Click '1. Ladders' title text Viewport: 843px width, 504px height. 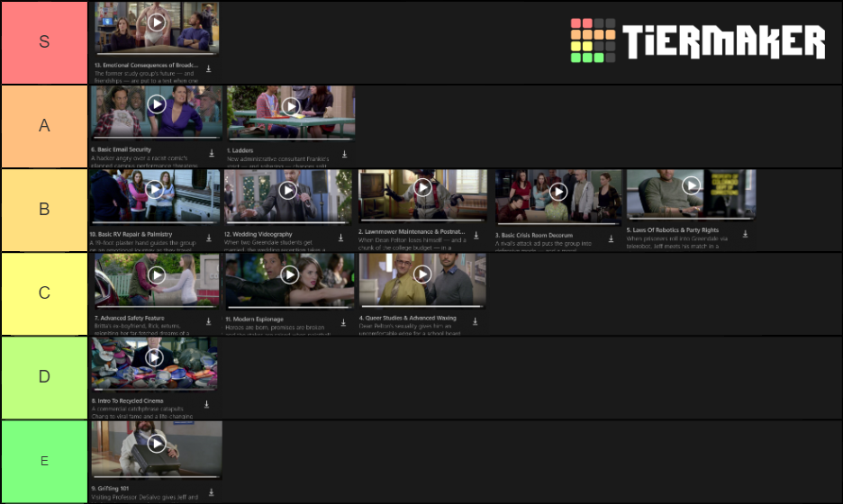tap(240, 150)
